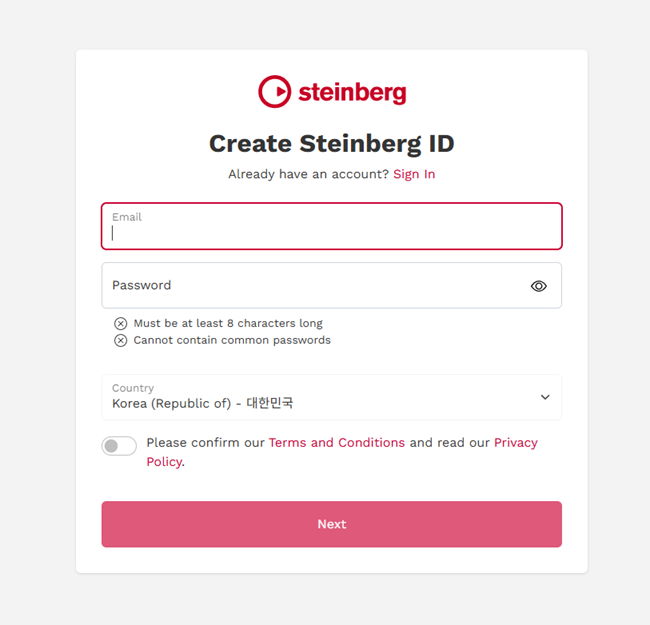This screenshot has height=625, width=650.
Task: Click the "Please confirm our" consent text
Action: point(205,443)
